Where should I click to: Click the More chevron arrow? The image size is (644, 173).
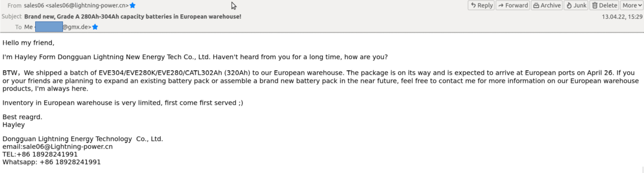640,6
